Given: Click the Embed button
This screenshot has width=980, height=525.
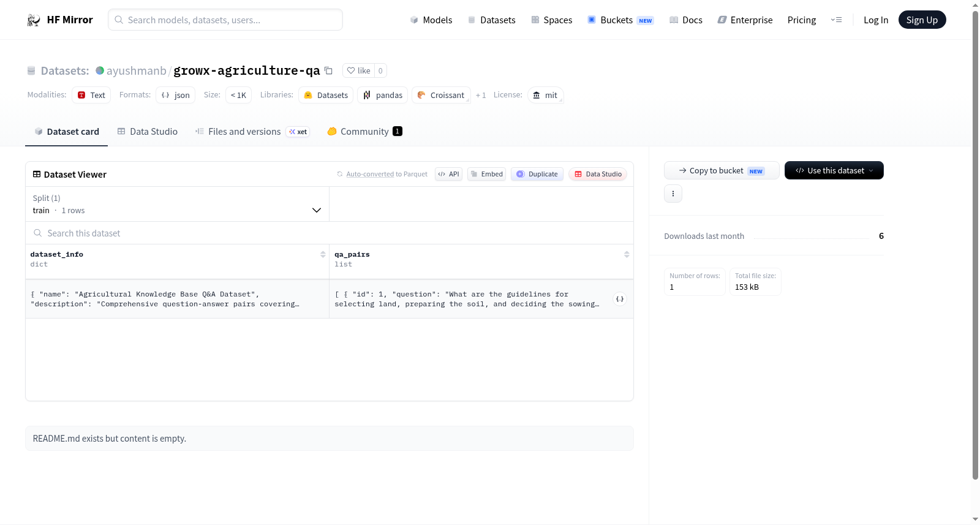Looking at the screenshot, I should pos(487,174).
